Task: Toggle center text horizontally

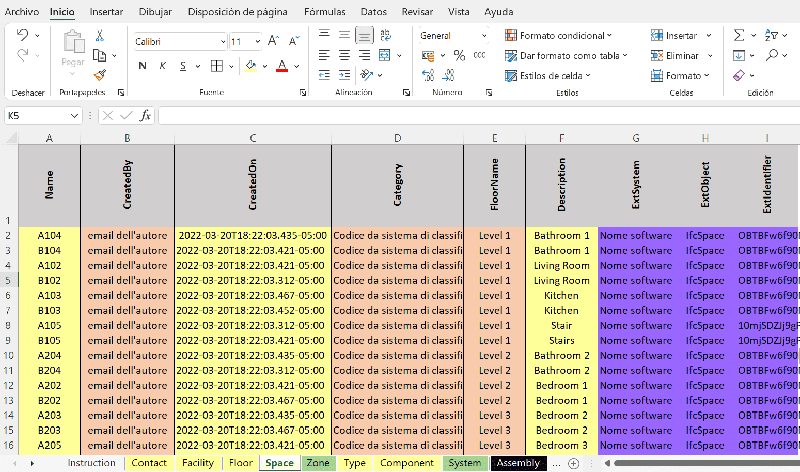Action: point(344,55)
